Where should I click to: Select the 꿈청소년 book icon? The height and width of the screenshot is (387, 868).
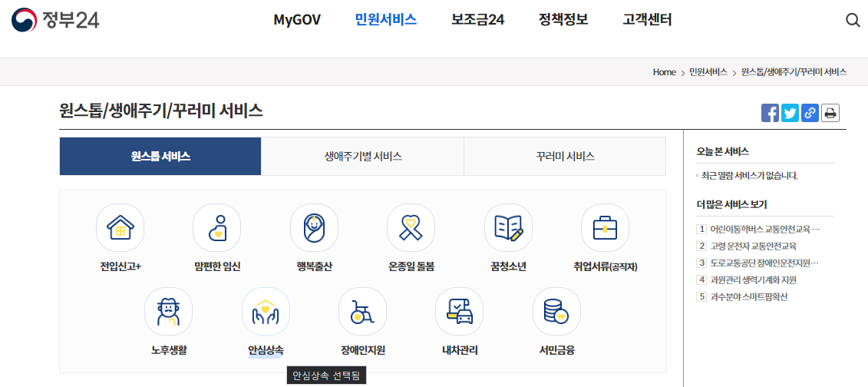(508, 227)
